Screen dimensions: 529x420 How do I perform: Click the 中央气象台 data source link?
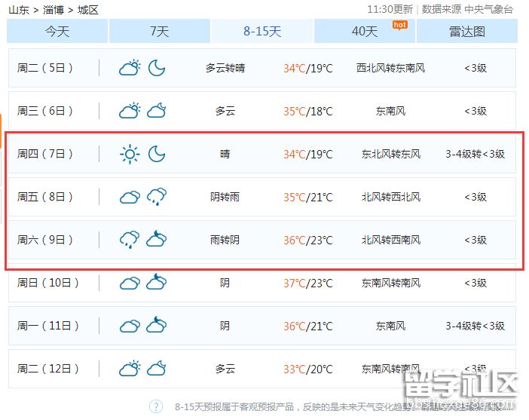pos(489,10)
